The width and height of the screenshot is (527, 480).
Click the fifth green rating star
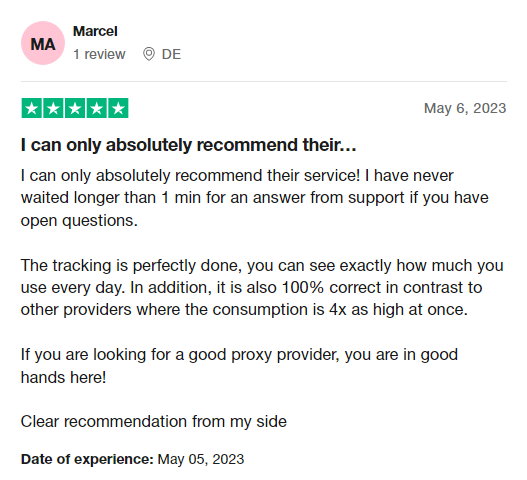(x=118, y=108)
